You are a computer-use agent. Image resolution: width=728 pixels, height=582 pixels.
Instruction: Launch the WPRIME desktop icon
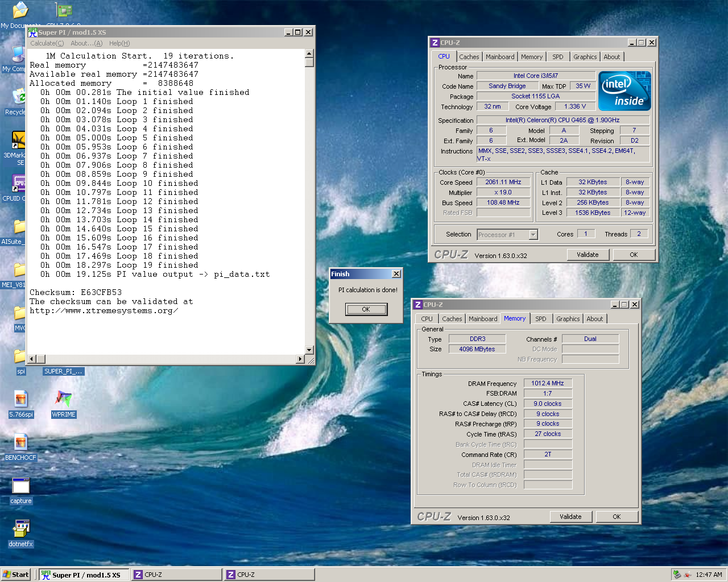point(64,399)
